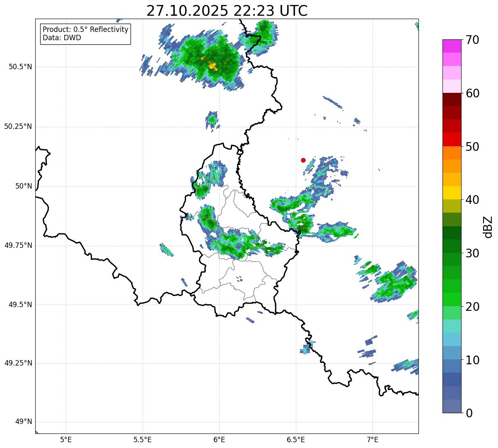This screenshot has width=498, height=448.
Task: Click the longitude label 5.5°E
Action: [x=143, y=440]
